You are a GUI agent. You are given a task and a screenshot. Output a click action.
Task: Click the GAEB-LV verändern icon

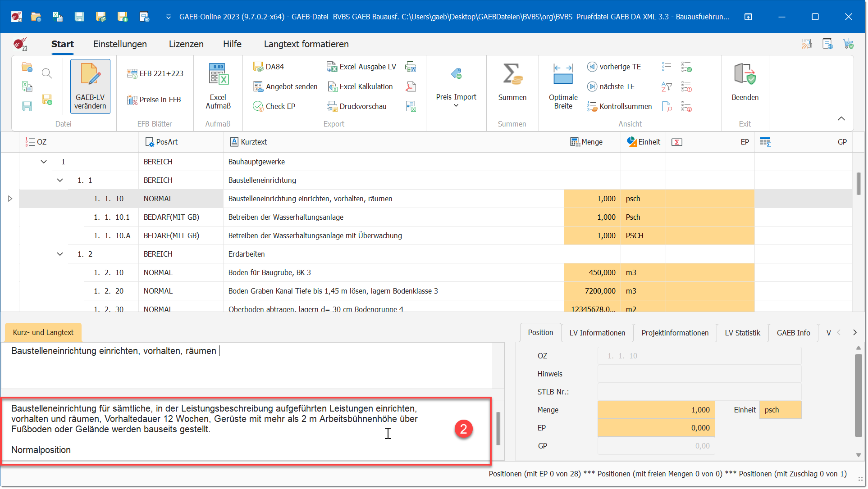point(90,74)
